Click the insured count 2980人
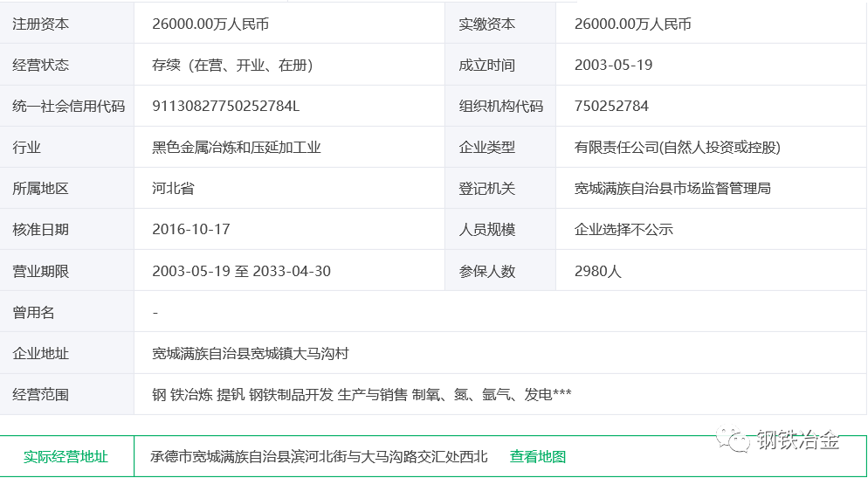 pos(597,271)
